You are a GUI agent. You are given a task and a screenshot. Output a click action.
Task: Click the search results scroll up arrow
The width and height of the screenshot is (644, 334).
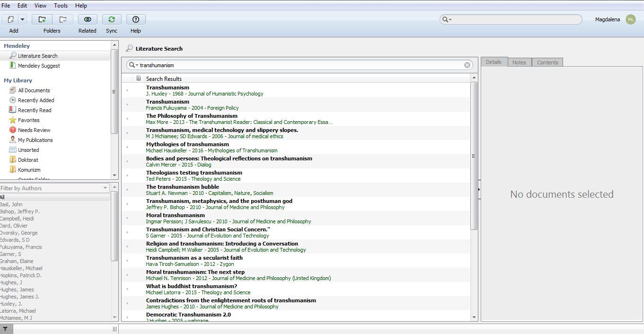(474, 79)
